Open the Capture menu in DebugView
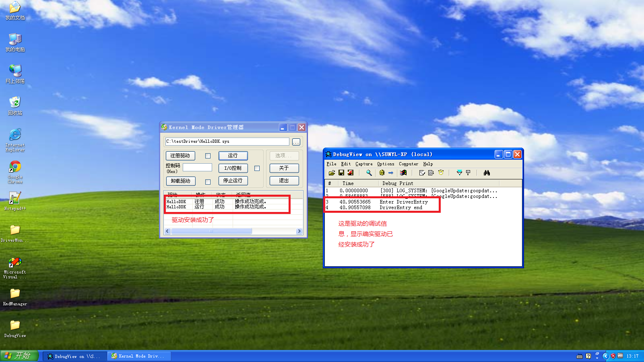644x362 pixels. tap(364, 164)
